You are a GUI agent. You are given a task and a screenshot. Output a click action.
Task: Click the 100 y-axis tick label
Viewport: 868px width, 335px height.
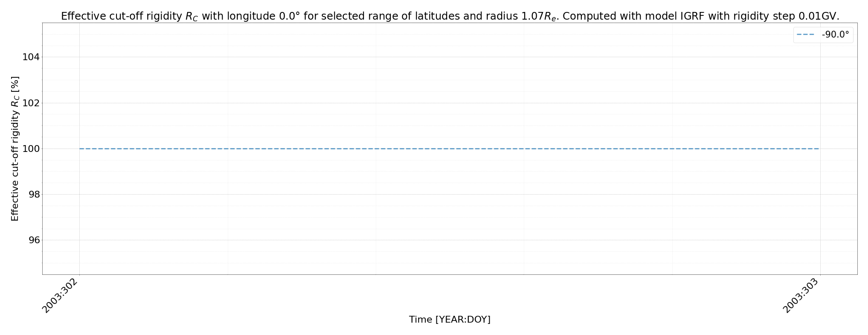coord(31,149)
